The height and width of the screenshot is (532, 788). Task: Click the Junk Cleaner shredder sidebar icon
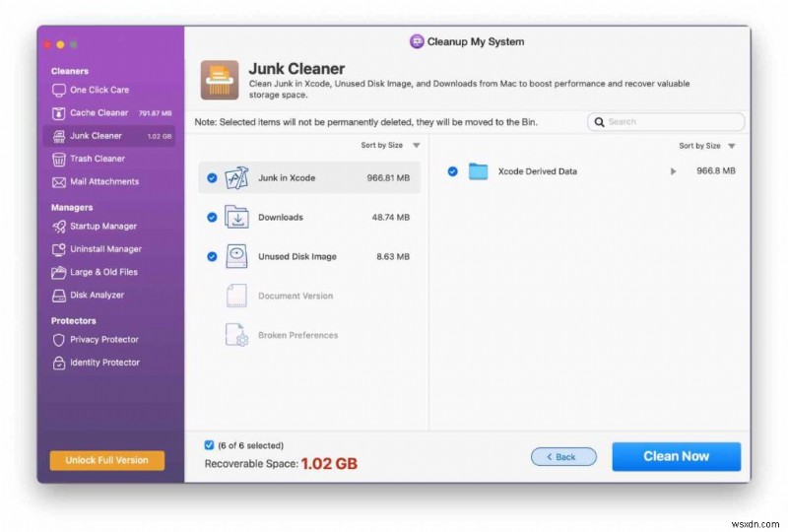tap(59, 136)
